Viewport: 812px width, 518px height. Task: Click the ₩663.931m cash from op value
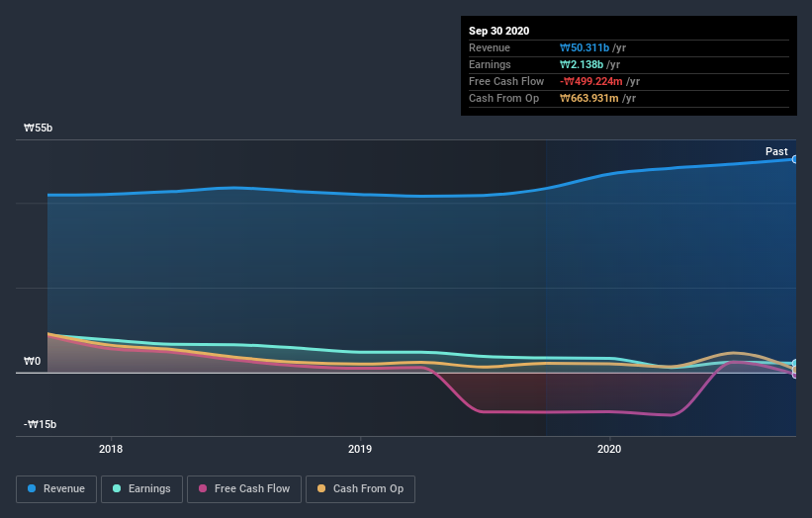click(x=588, y=98)
